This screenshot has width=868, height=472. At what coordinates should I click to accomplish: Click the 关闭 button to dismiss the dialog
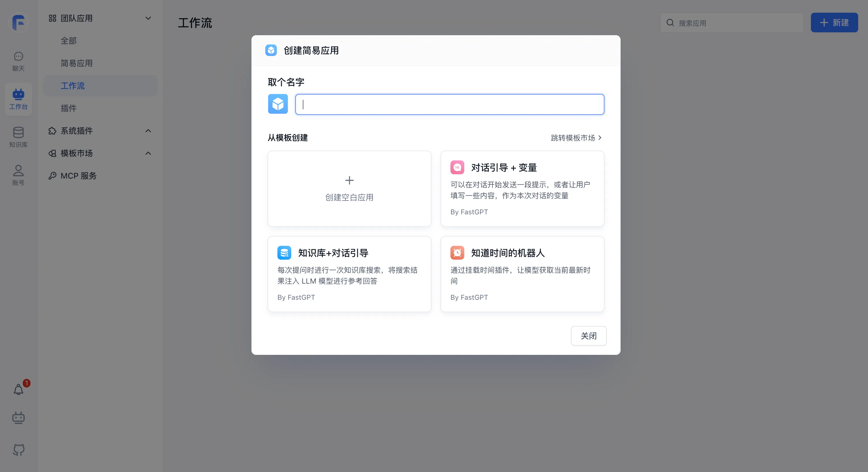588,336
